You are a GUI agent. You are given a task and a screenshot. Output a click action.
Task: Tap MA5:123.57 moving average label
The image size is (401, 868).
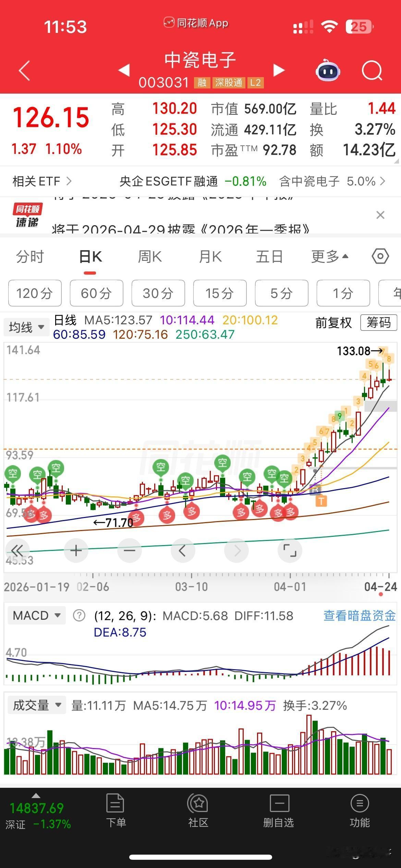pyautogui.click(x=118, y=320)
